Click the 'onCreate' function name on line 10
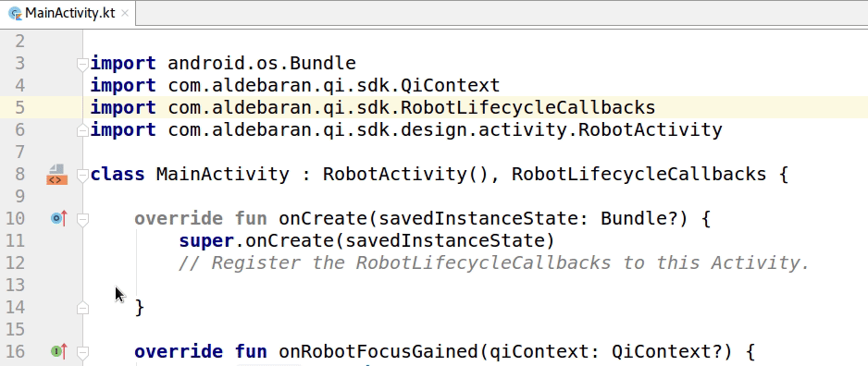868x366 pixels. pos(323,218)
